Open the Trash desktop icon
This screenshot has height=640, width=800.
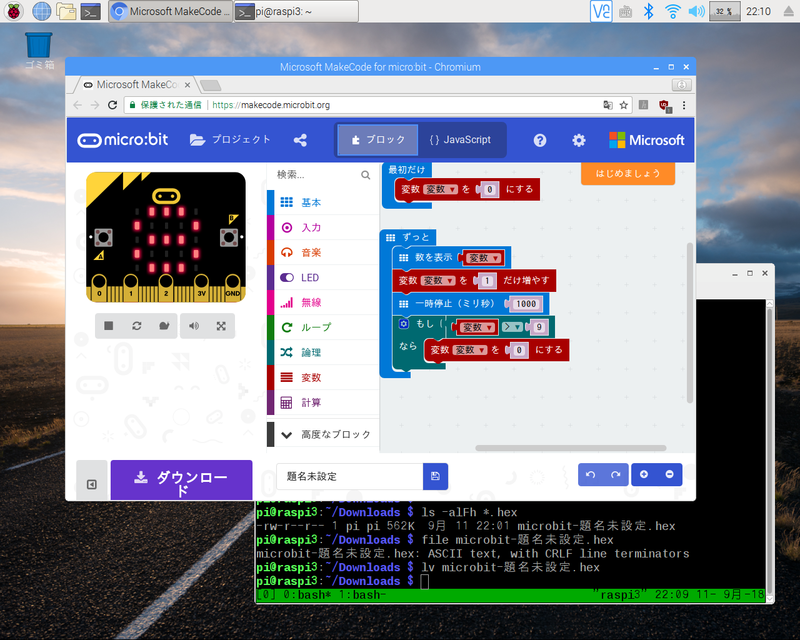coord(39,50)
